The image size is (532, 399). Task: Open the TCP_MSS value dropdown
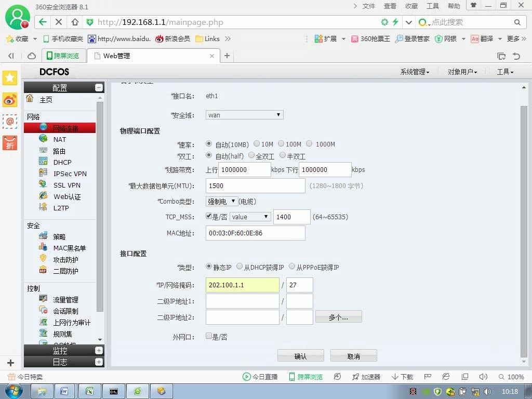250,217
